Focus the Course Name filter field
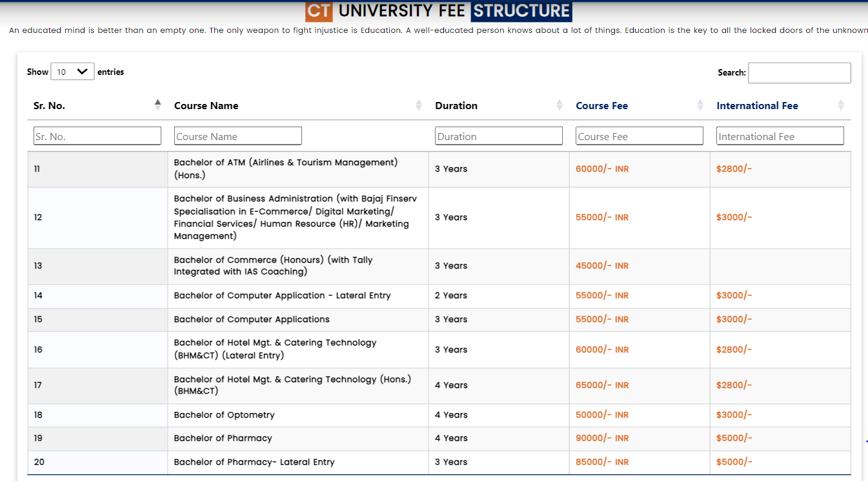 238,136
